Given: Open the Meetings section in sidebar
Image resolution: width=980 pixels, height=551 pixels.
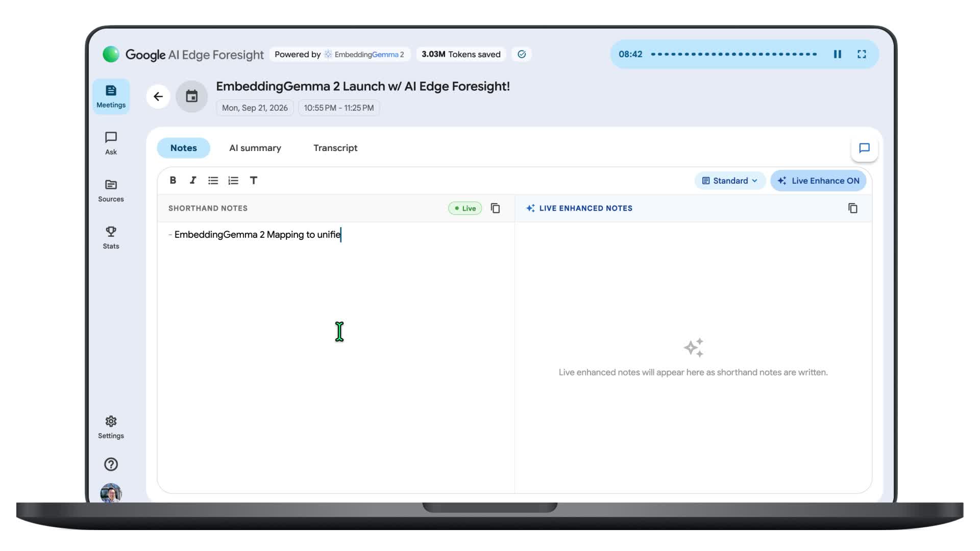Looking at the screenshot, I should pos(111,96).
